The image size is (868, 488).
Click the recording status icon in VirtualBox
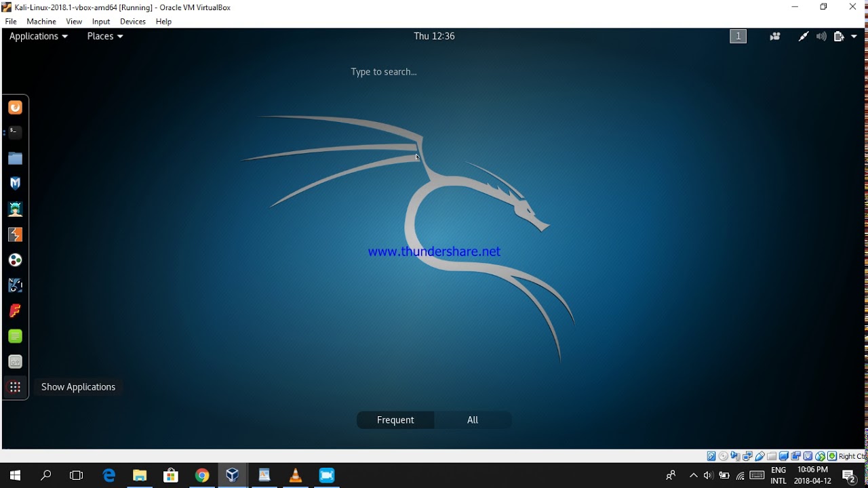(796, 456)
